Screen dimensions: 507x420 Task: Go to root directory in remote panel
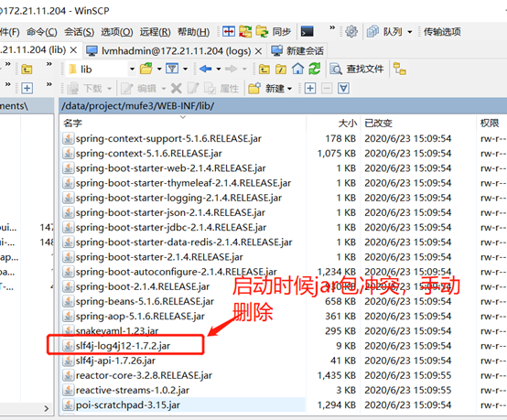point(281,70)
